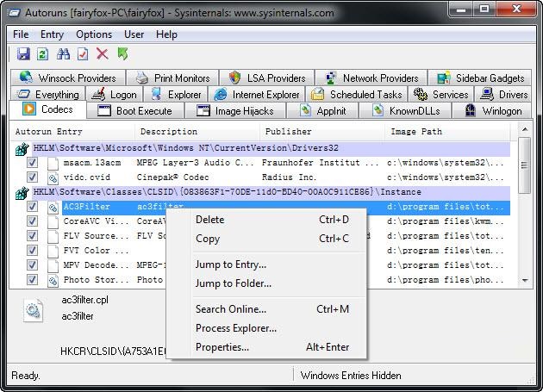
Task: Open the Entry menu in the menu bar
Action: [52, 34]
